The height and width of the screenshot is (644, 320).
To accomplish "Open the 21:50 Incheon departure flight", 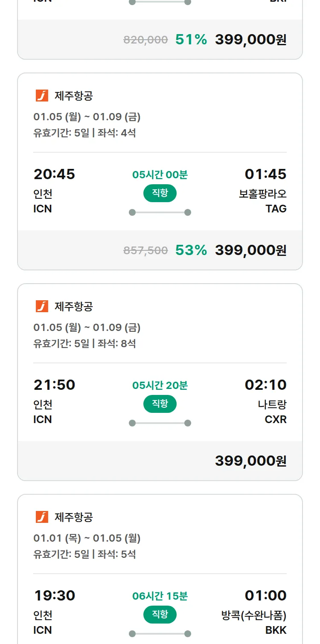I will (x=54, y=385).
